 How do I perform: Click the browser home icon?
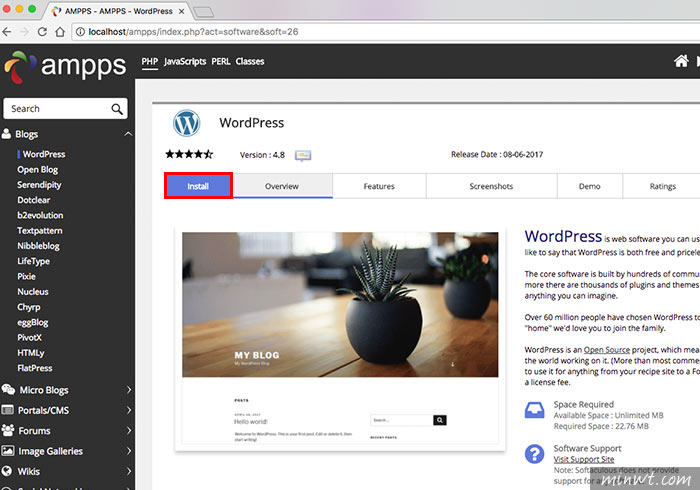(x=60, y=32)
